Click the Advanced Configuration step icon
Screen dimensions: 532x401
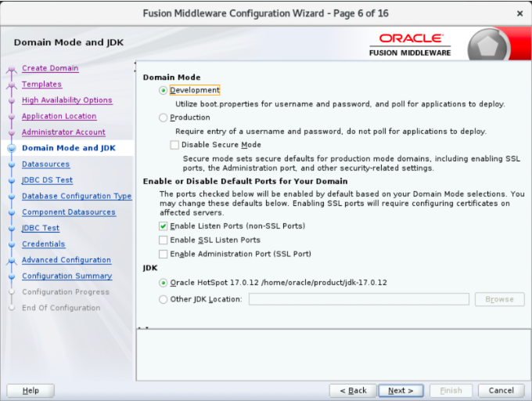pyautogui.click(x=12, y=261)
